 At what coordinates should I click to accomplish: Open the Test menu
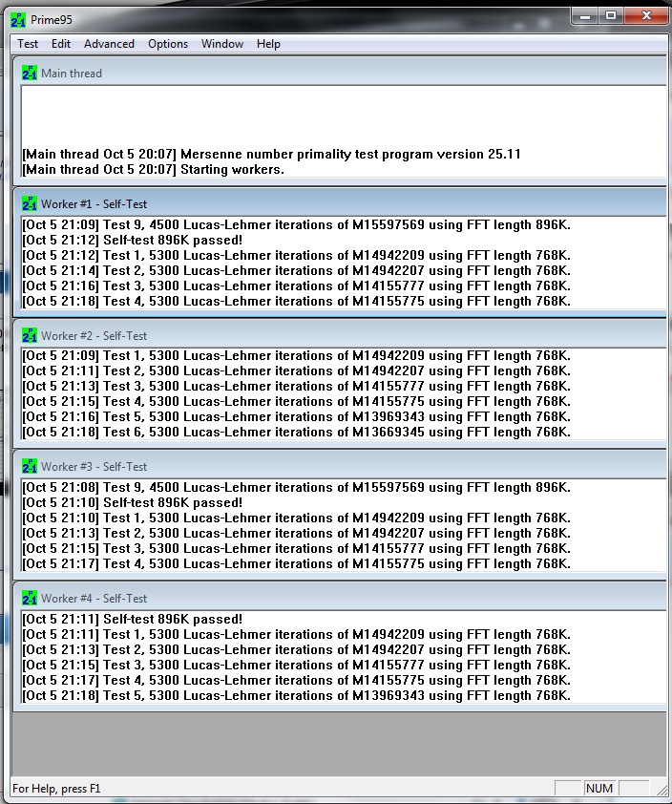[28, 44]
